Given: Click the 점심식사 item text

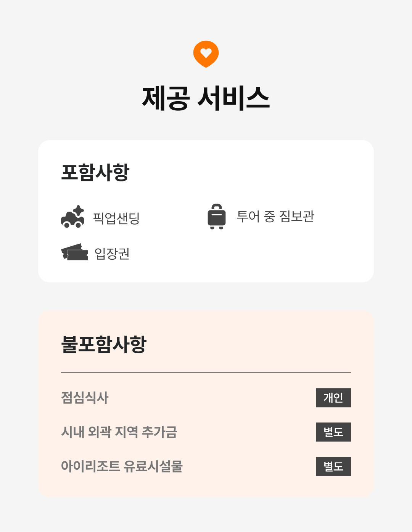Looking at the screenshot, I should tap(85, 398).
